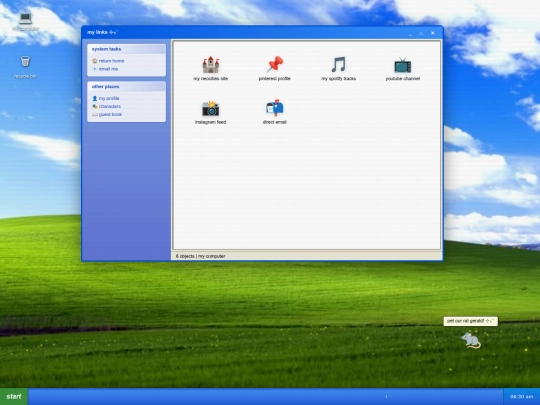Click the system tasks panel header

click(126, 49)
